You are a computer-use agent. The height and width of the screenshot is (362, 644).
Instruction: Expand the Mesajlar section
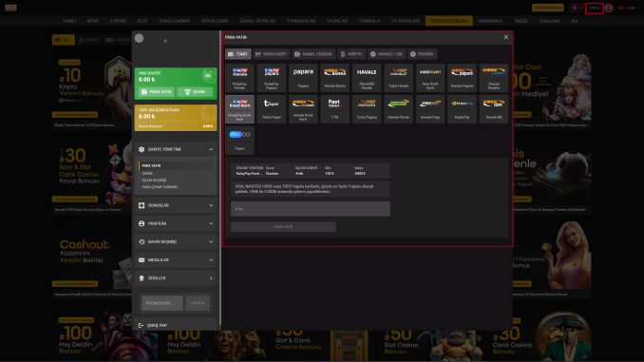tap(176, 259)
